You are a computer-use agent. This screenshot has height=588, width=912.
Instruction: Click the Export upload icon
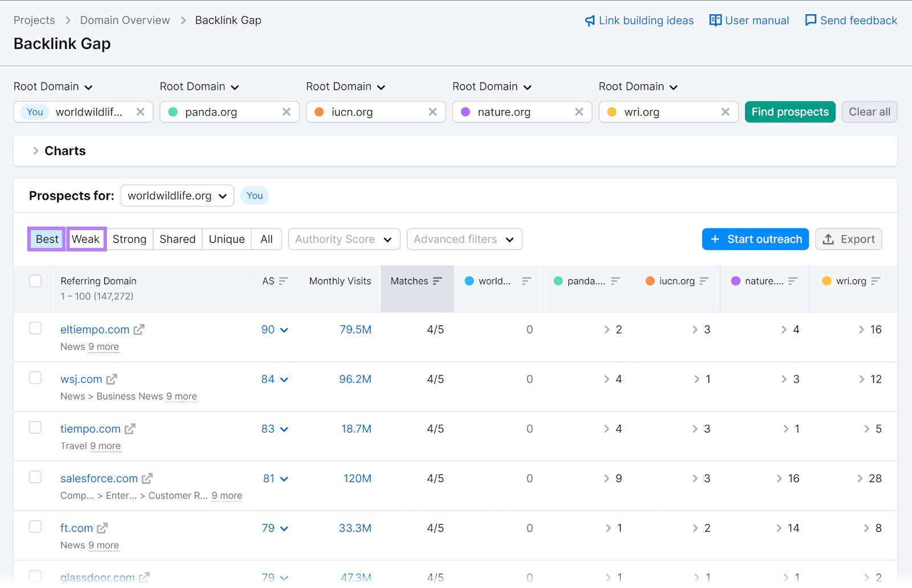828,239
